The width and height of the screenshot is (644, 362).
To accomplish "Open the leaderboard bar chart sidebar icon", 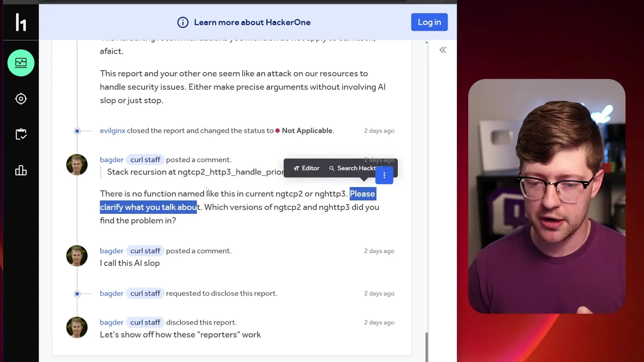I will [21, 170].
